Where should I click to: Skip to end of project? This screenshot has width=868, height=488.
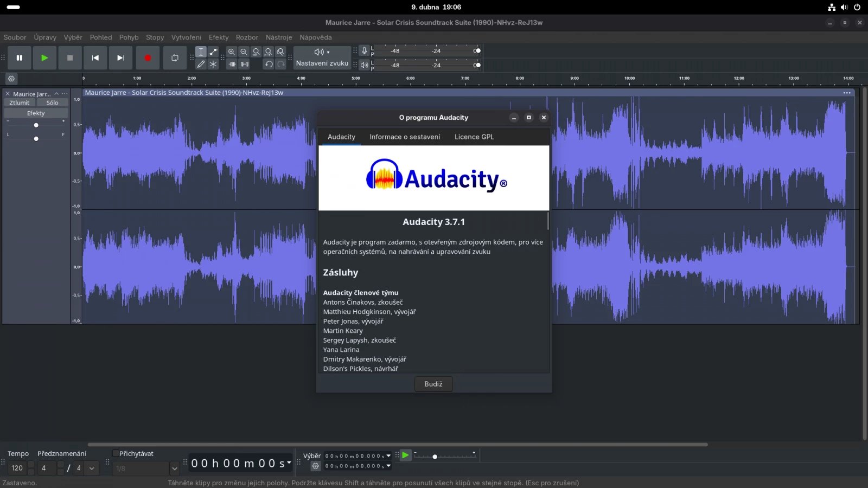click(120, 58)
